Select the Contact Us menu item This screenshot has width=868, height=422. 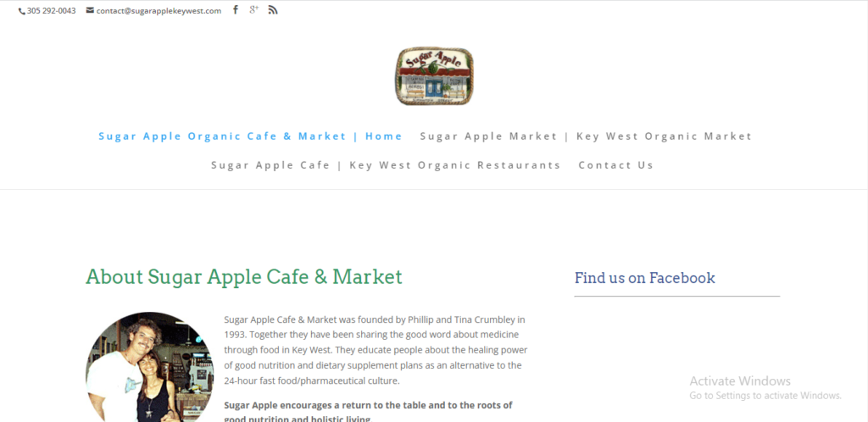616,165
